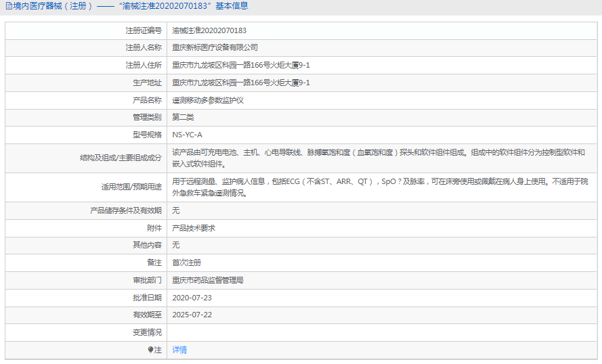Click the 有效期至 row label
The image size is (602, 364).
(148, 315)
